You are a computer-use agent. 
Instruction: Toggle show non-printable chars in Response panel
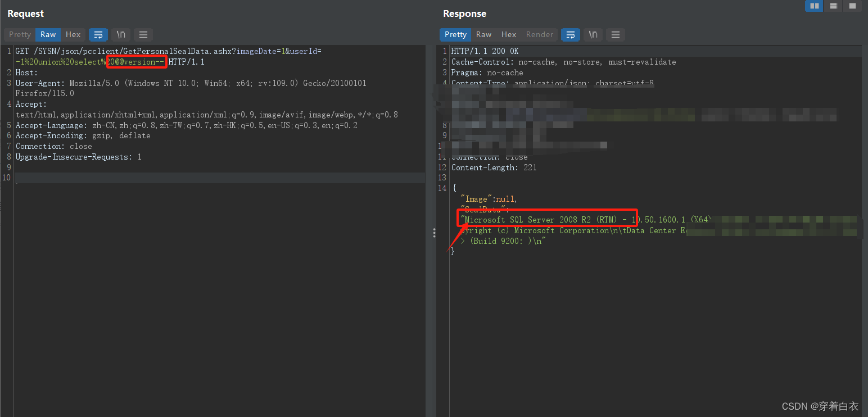tap(593, 34)
